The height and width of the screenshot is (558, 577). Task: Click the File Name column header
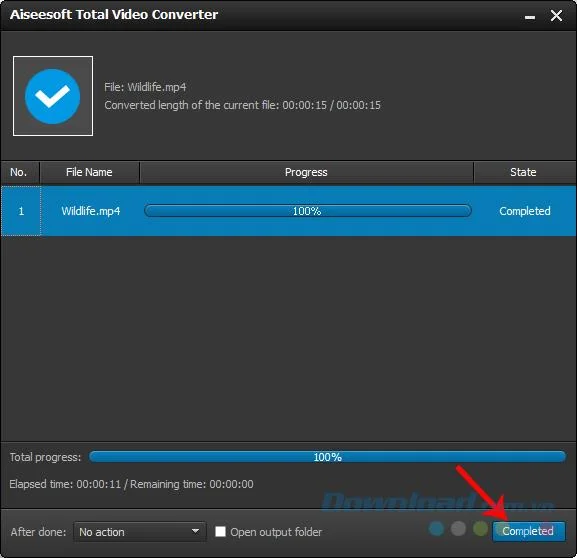pyautogui.click(x=89, y=172)
